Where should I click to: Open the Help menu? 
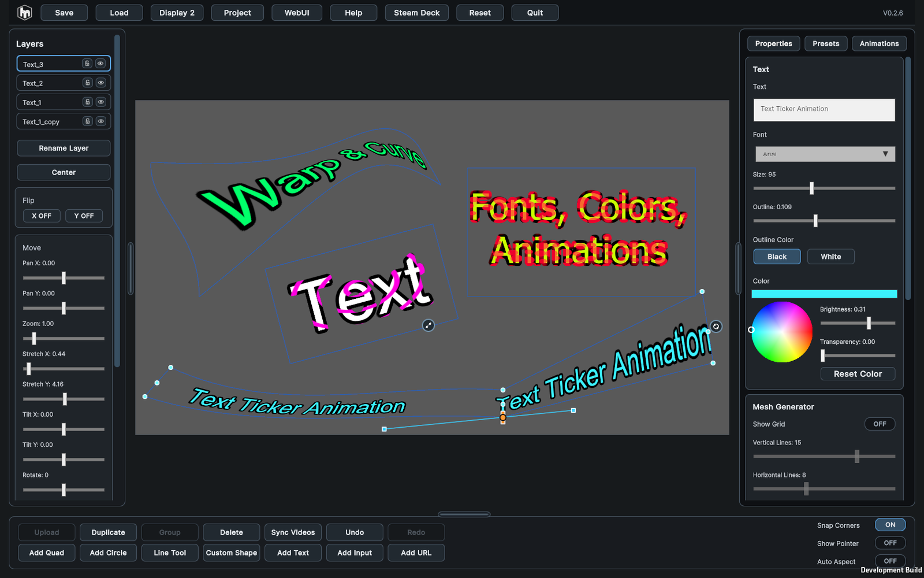tap(353, 13)
